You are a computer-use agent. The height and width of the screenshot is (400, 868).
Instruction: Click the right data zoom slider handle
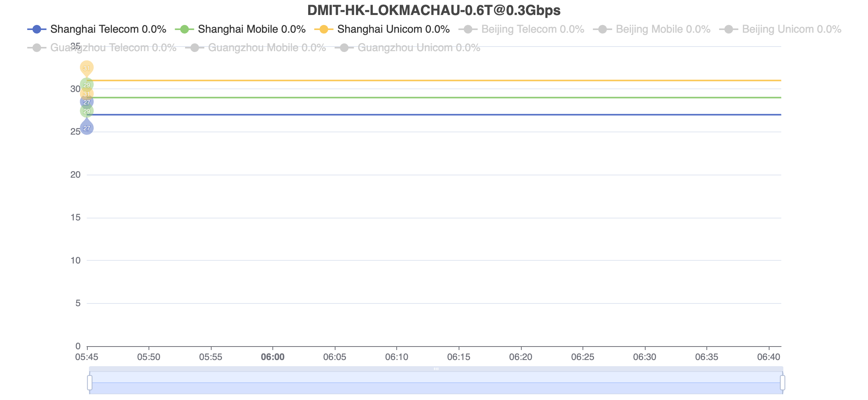coord(782,383)
